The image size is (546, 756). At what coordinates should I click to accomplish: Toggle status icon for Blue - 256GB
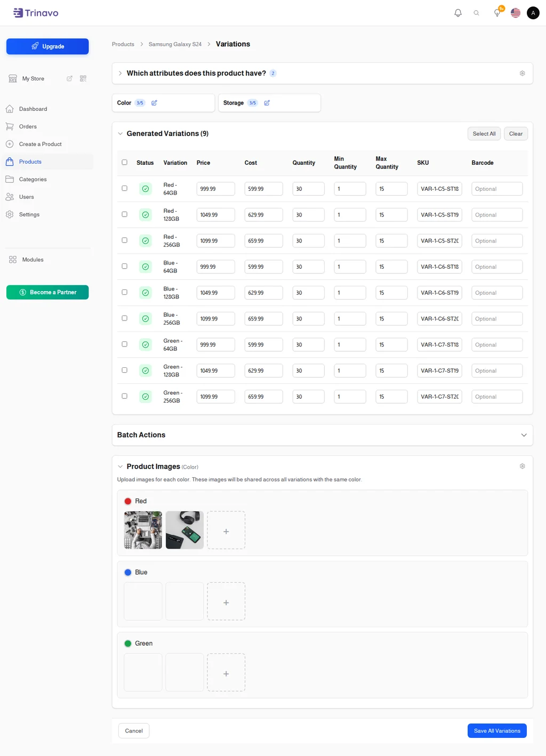click(x=145, y=319)
